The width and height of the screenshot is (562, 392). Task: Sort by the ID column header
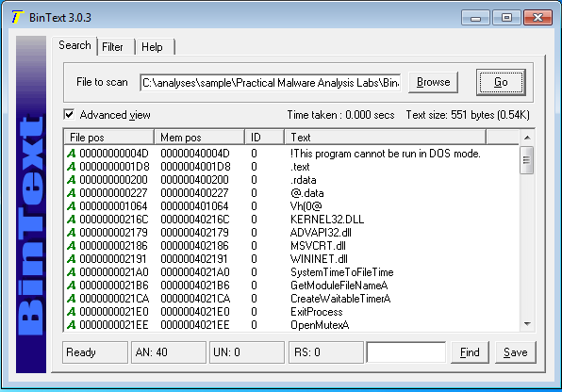(265, 138)
